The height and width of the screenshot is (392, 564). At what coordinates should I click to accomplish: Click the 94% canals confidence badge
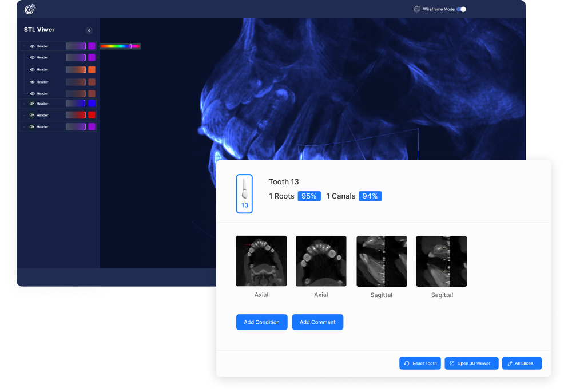coord(370,196)
